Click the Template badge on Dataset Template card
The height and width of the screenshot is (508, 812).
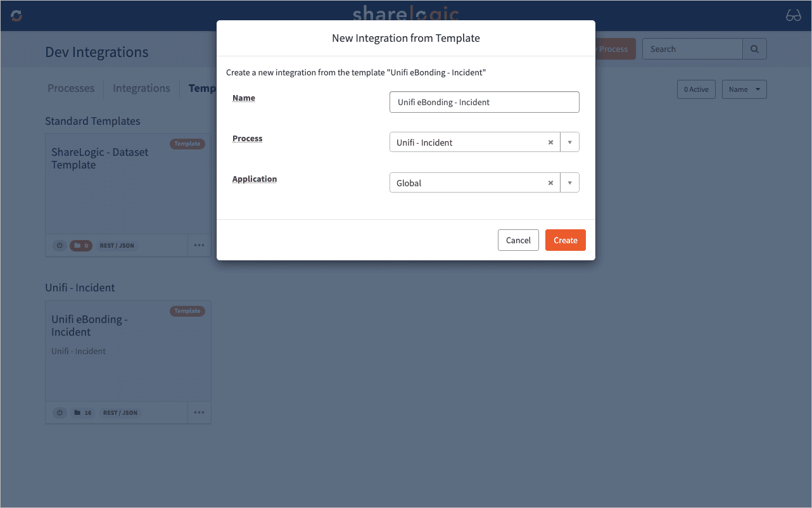187,144
